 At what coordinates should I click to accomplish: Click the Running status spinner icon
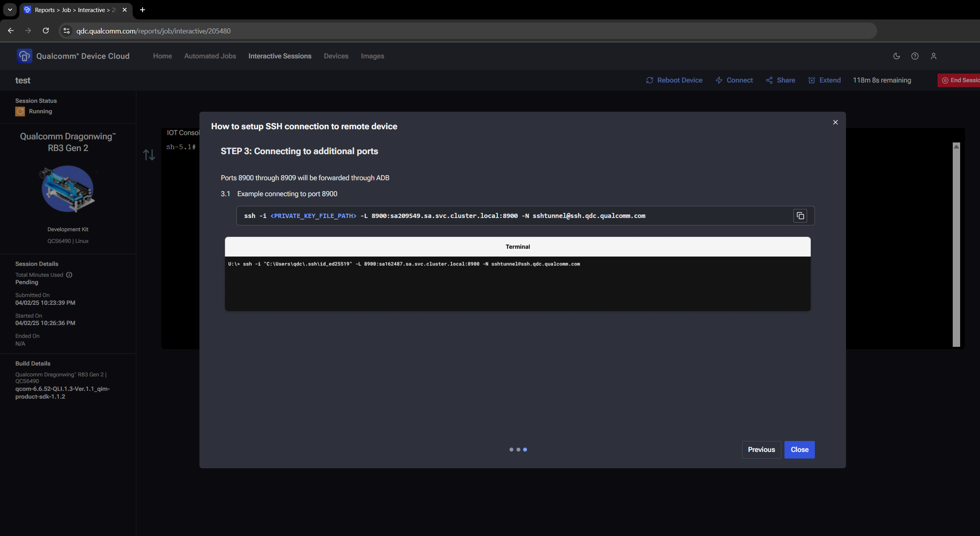[x=20, y=111]
